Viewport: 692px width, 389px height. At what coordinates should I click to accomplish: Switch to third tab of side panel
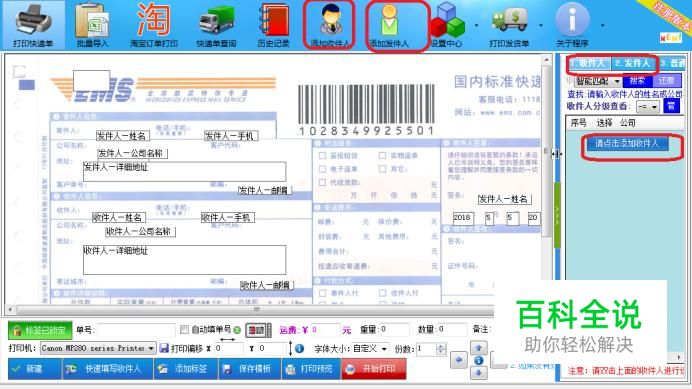pos(673,64)
